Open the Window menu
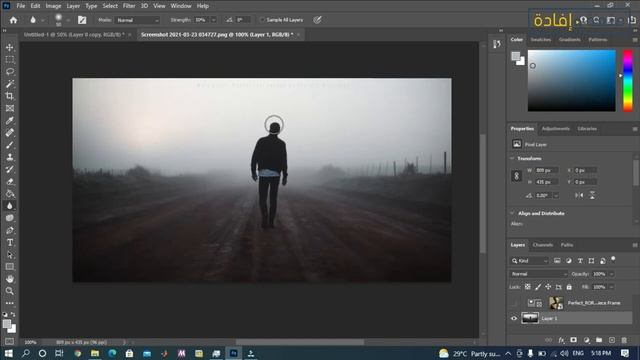Screen dimensions: 640x360 click(x=181, y=6)
